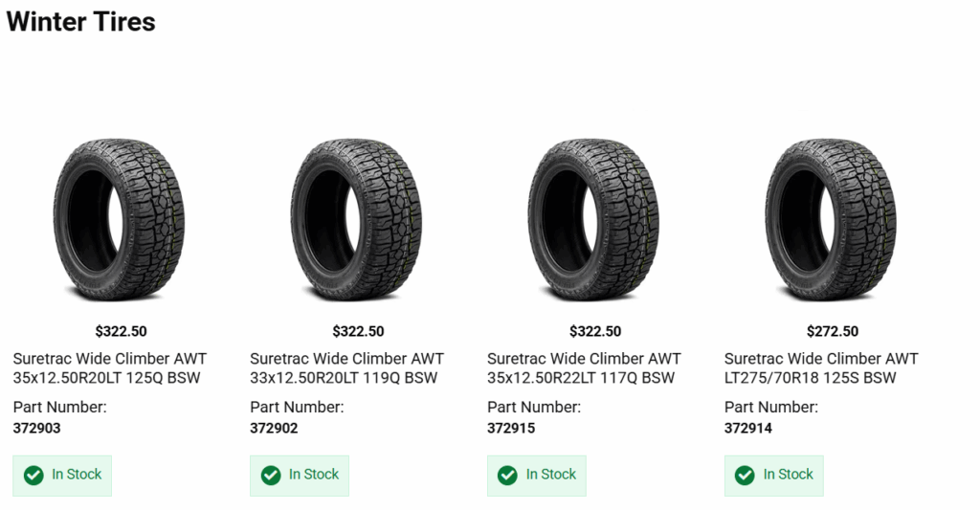Click the $322.50 price of the 33x12.50R20LT tire

pyautogui.click(x=358, y=332)
